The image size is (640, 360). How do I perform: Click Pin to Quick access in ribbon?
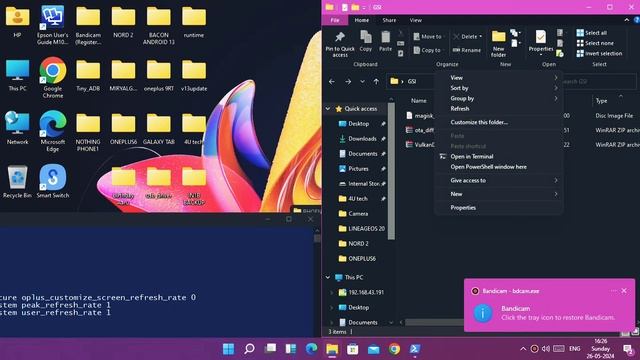[x=340, y=44]
